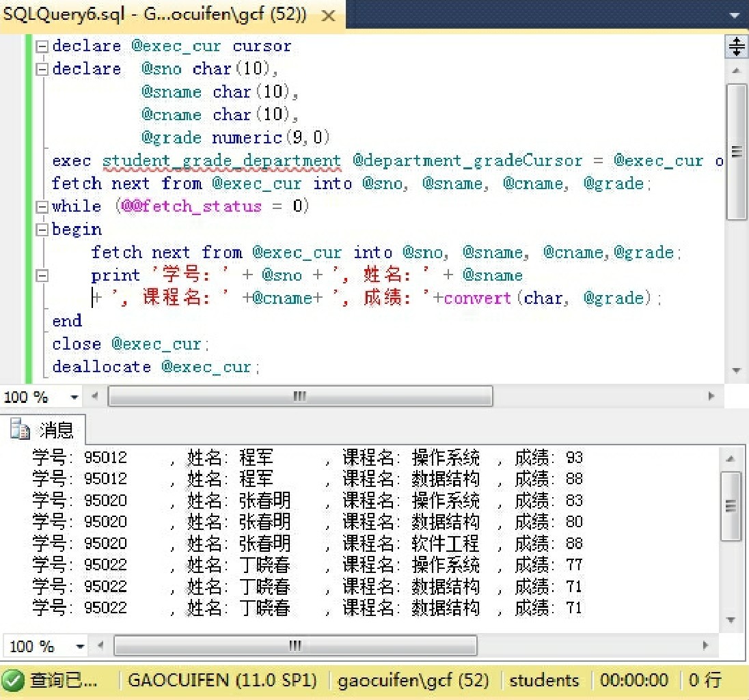749x700 pixels.
Task: Click the messages pane horizontal scroll right arrow
Action: click(x=705, y=645)
